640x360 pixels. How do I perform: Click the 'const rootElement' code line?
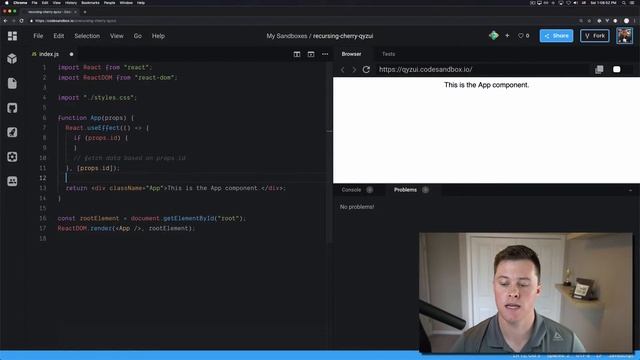(151, 218)
